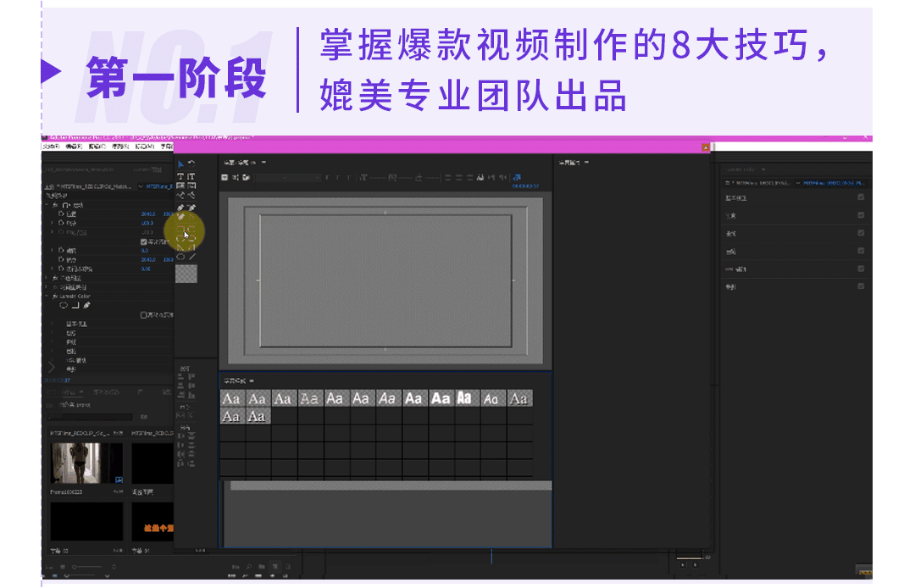Select the Vertical Type tool
This screenshot has height=588, width=915.
[x=191, y=175]
